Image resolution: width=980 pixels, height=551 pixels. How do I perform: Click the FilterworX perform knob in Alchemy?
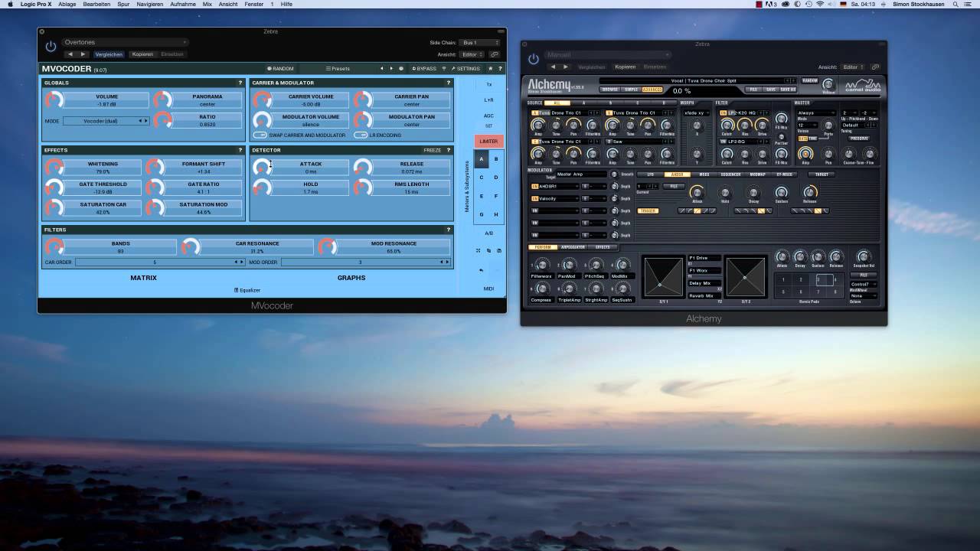(x=542, y=265)
